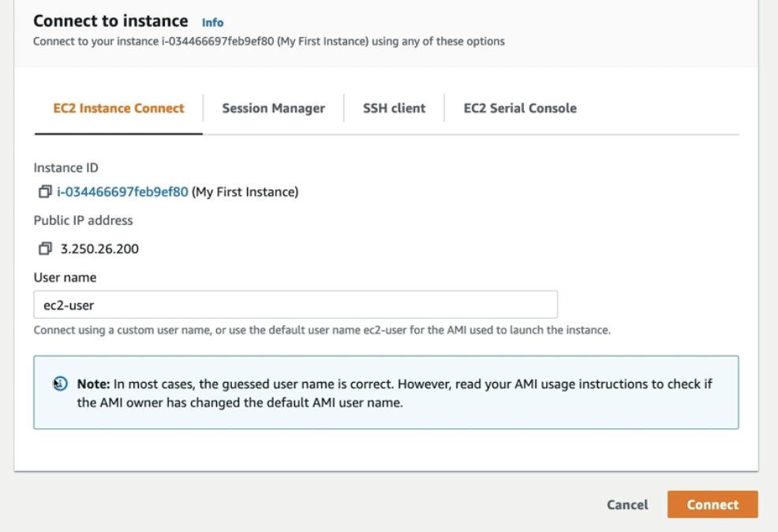Copy the public IP address
778x532 pixels.
coord(44,249)
